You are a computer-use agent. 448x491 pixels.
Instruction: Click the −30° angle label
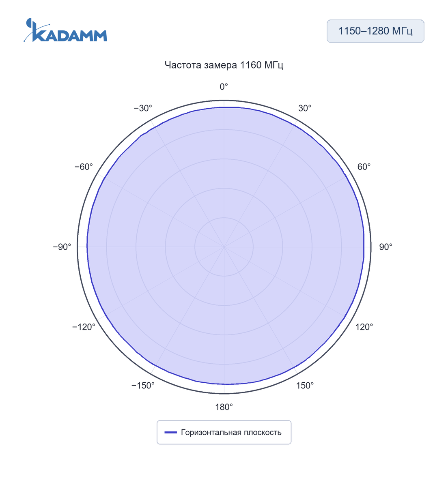coord(143,108)
